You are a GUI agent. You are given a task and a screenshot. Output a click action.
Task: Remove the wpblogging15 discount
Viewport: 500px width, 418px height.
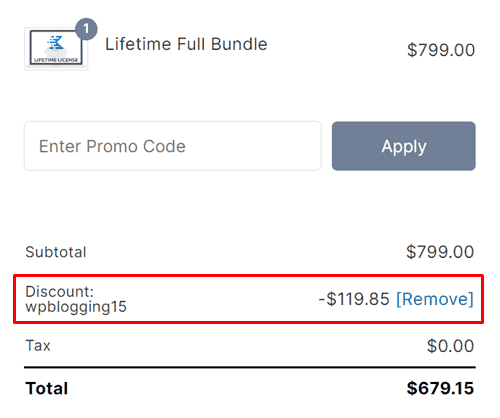[435, 299]
